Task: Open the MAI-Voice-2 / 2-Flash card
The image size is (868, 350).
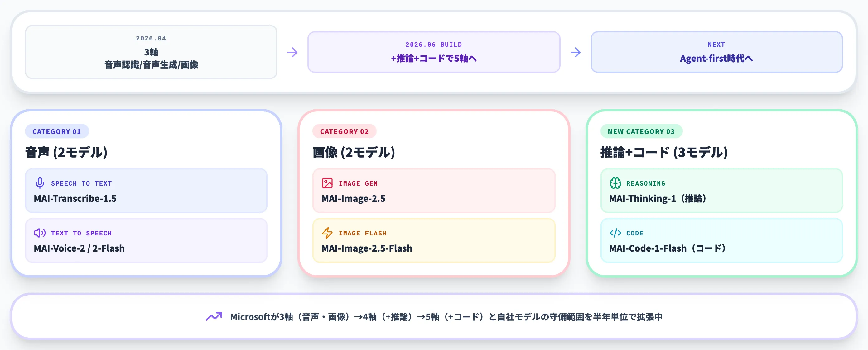Action: point(146,240)
